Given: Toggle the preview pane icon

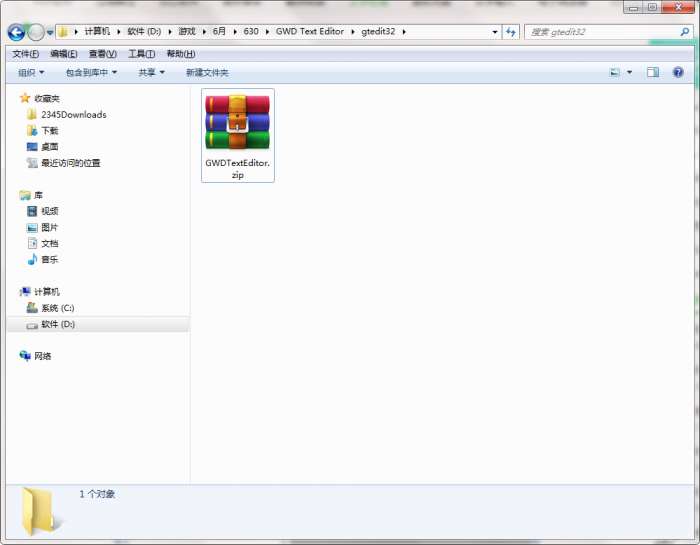Looking at the screenshot, I should 653,72.
